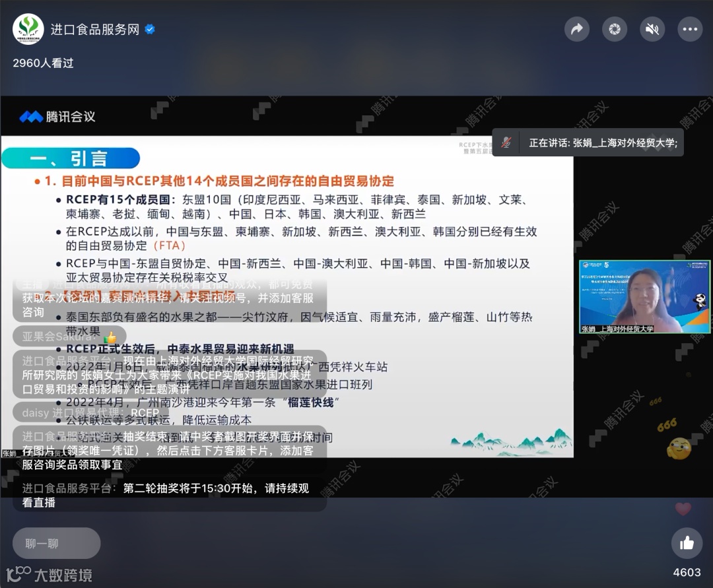
Task: Click the 一、引言 slide heading
Action: click(x=71, y=158)
